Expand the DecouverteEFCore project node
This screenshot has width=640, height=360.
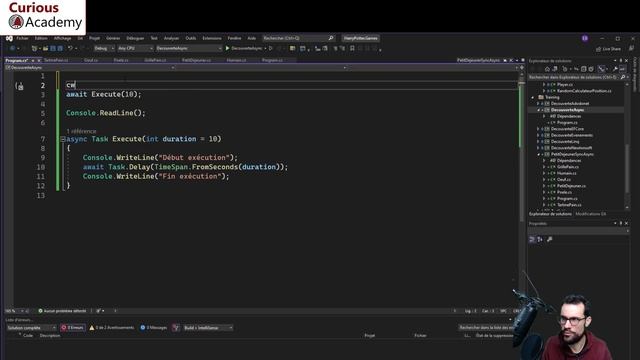click(x=538, y=129)
